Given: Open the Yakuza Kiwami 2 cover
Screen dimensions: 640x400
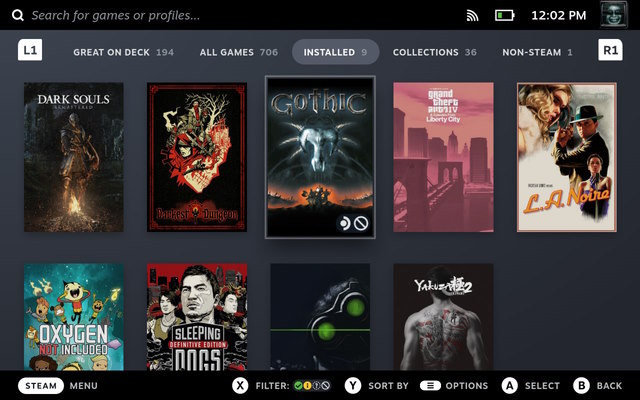Looking at the screenshot, I should point(443,317).
